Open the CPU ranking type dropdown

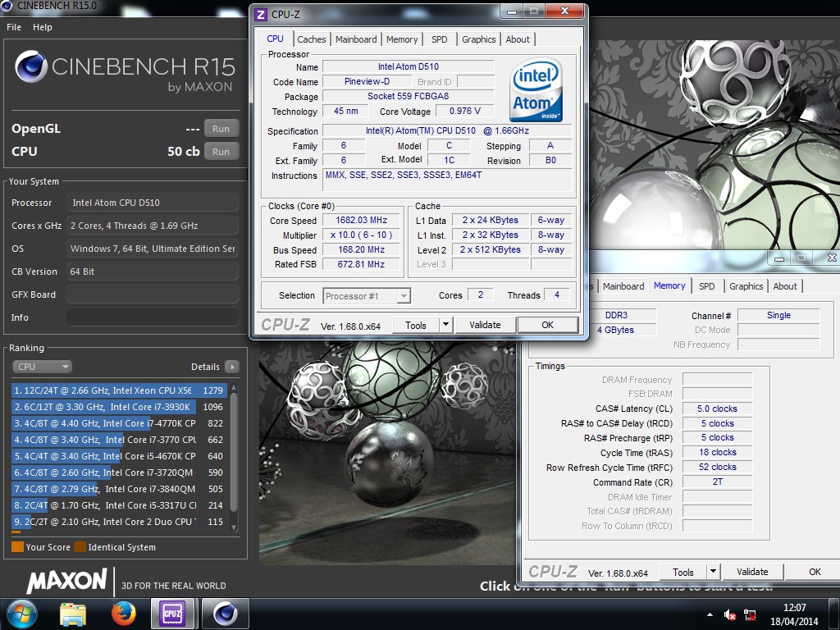43,367
